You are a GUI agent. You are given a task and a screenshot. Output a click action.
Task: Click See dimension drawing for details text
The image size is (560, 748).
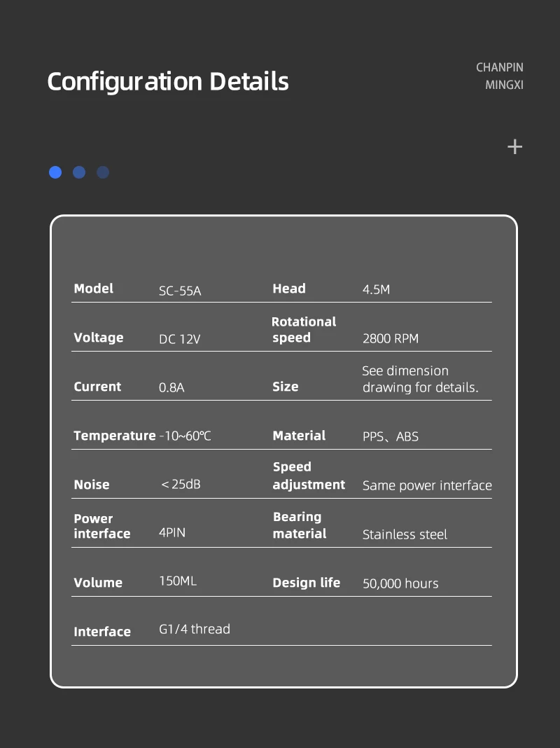tap(420, 379)
